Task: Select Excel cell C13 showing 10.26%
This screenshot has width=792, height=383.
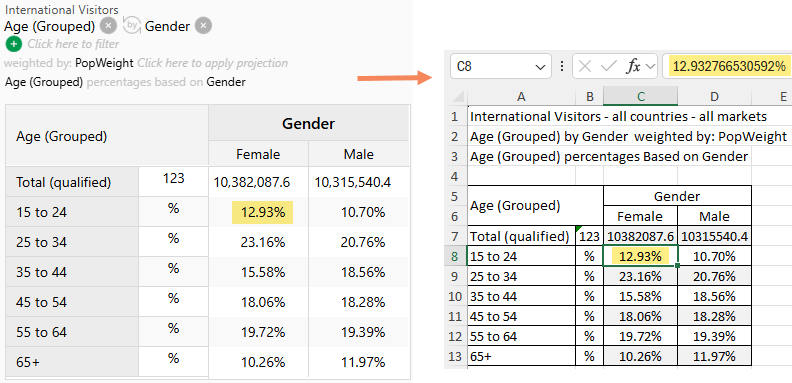Action: (640, 356)
